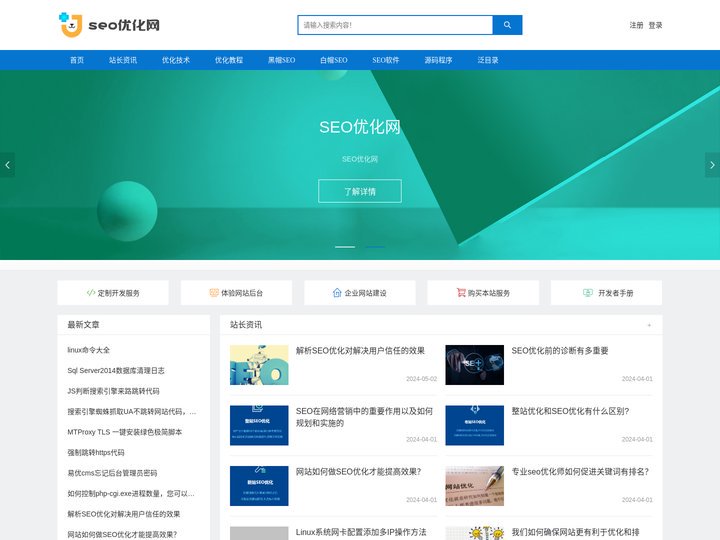The image size is (720, 540).
Task: Open article linux命令大全
Action: [89, 350]
